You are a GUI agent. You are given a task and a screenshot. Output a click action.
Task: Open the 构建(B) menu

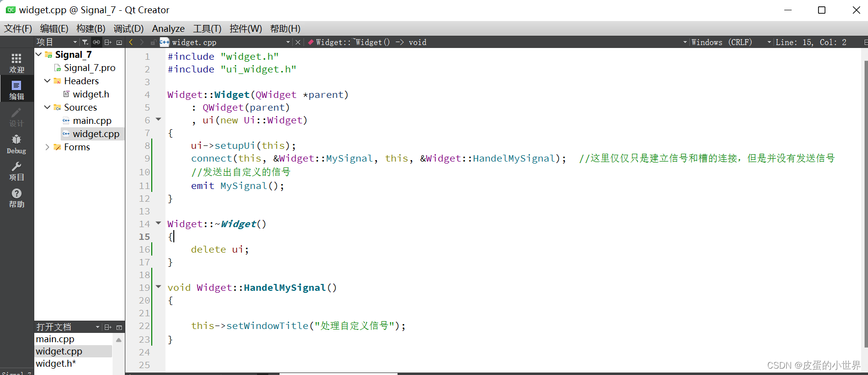(91, 28)
